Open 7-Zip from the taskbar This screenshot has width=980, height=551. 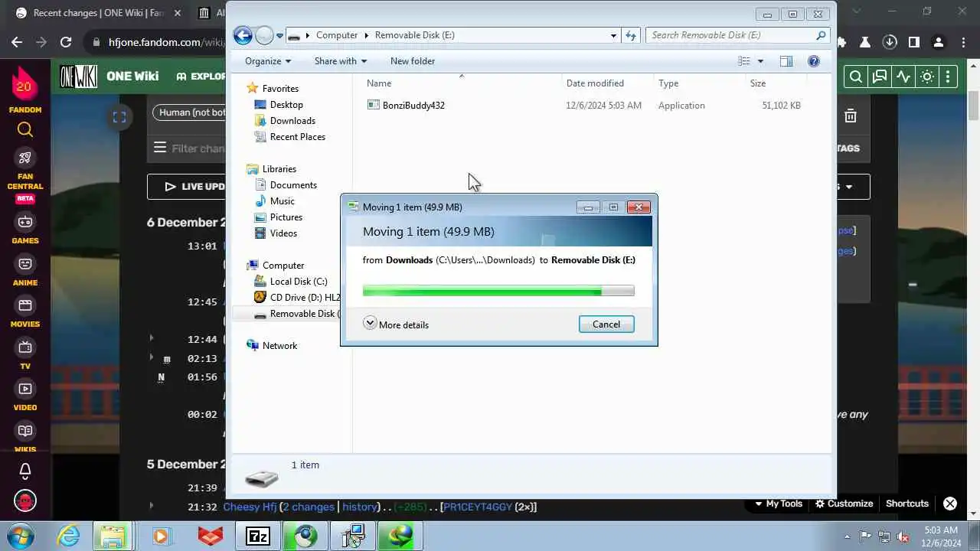(258, 536)
